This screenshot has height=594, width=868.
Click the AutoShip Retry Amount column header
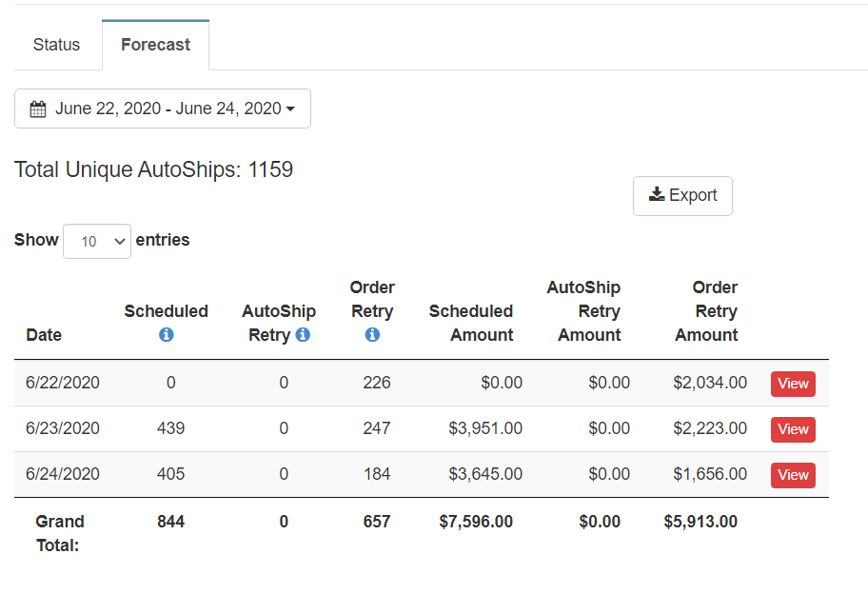[x=583, y=311]
